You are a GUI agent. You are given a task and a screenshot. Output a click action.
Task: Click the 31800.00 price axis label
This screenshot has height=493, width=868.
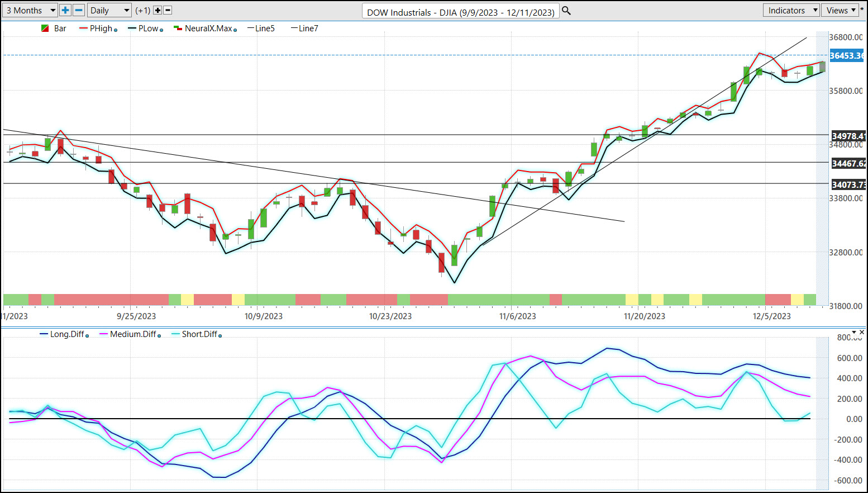point(846,306)
